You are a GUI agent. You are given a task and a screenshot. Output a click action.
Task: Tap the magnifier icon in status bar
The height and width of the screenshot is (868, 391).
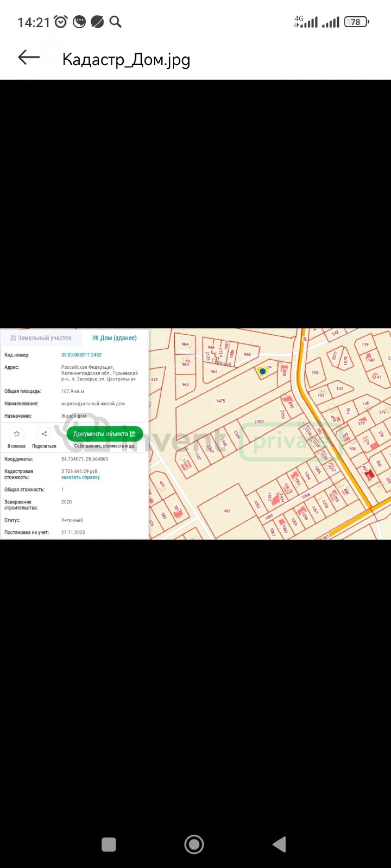(x=115, y=22)
